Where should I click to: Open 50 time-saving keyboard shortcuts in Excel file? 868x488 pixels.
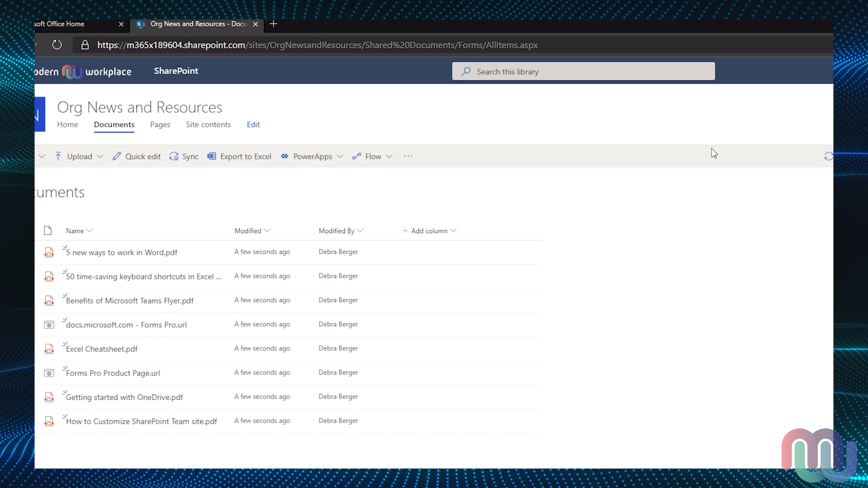tap(144, 277)
